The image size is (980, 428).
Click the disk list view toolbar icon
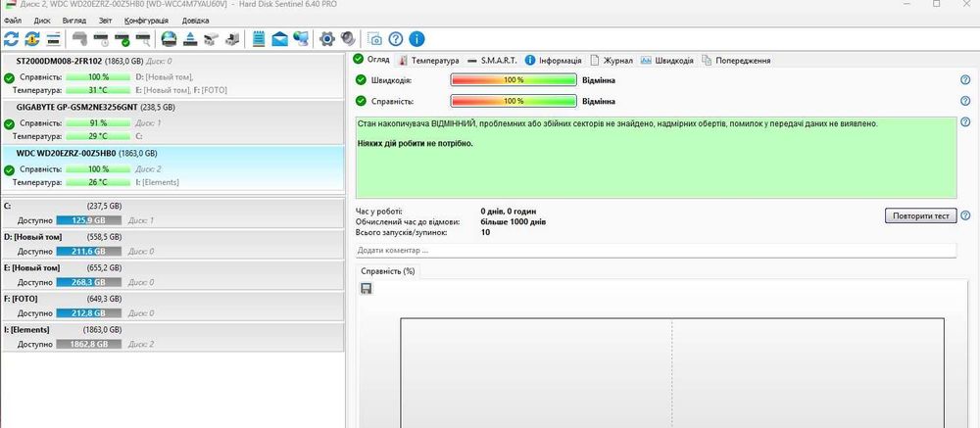point(53,39)
